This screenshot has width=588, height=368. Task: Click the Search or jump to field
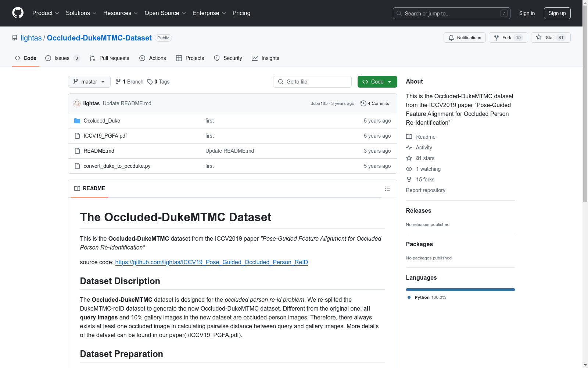pos(452,13)
